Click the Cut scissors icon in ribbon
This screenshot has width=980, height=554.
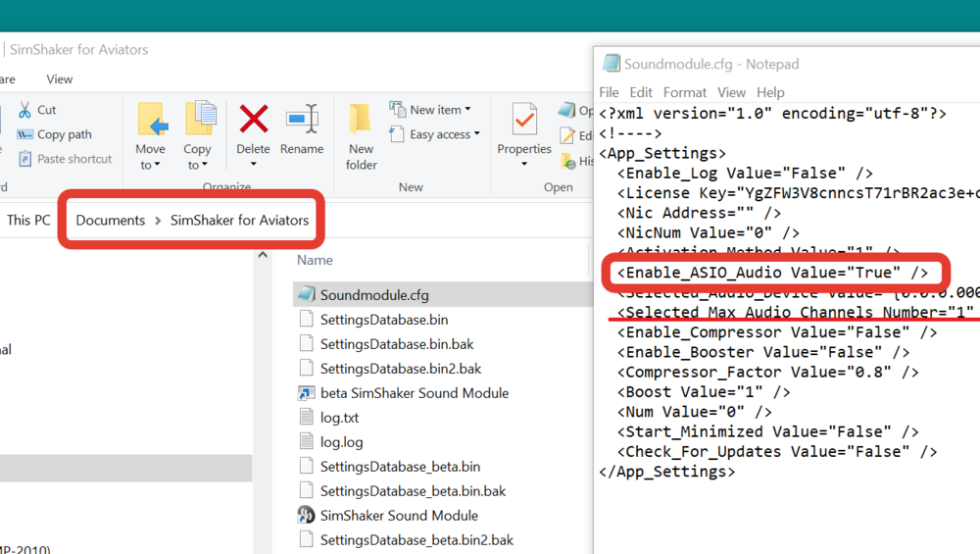coord(24,110)
